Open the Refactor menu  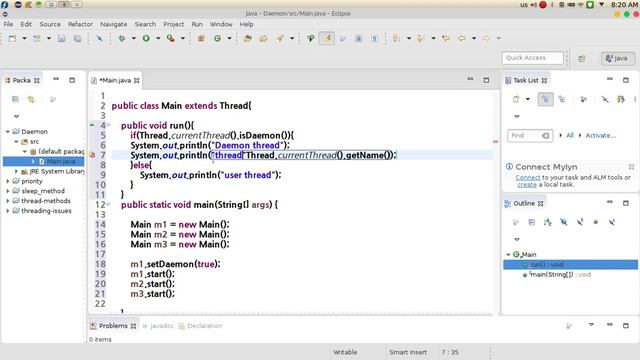tap(80, 24)
